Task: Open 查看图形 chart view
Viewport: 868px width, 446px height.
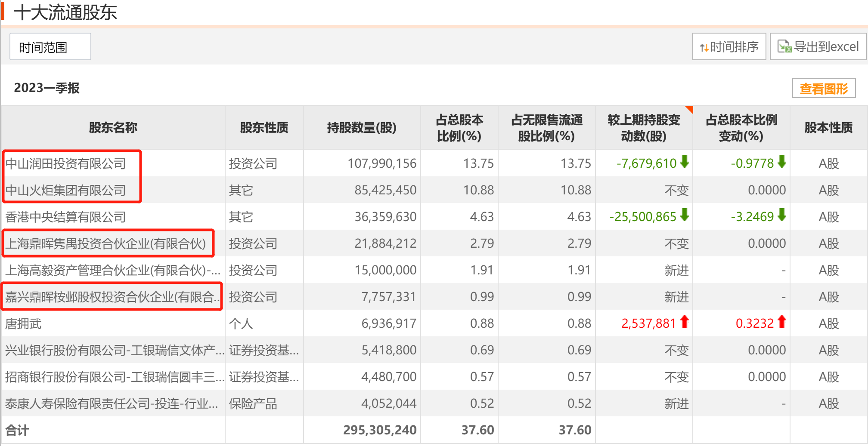Action: tap(824, 88)
